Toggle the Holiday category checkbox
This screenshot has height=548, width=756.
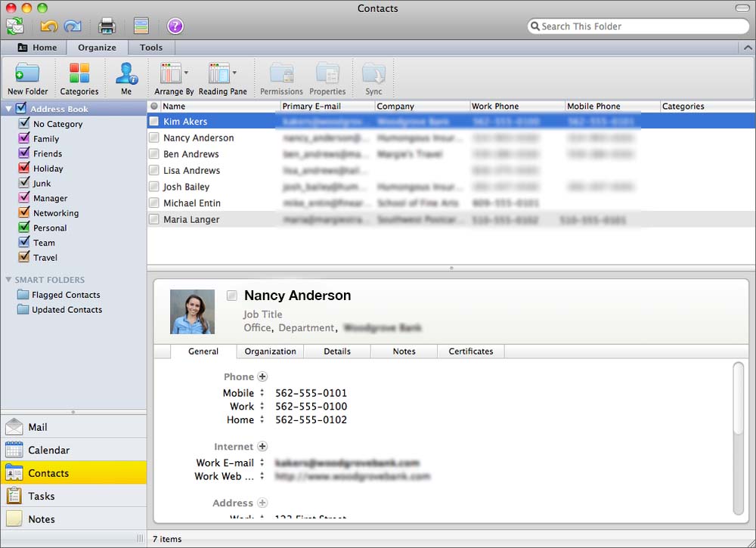pyautogui.click(x=24, y=168)
